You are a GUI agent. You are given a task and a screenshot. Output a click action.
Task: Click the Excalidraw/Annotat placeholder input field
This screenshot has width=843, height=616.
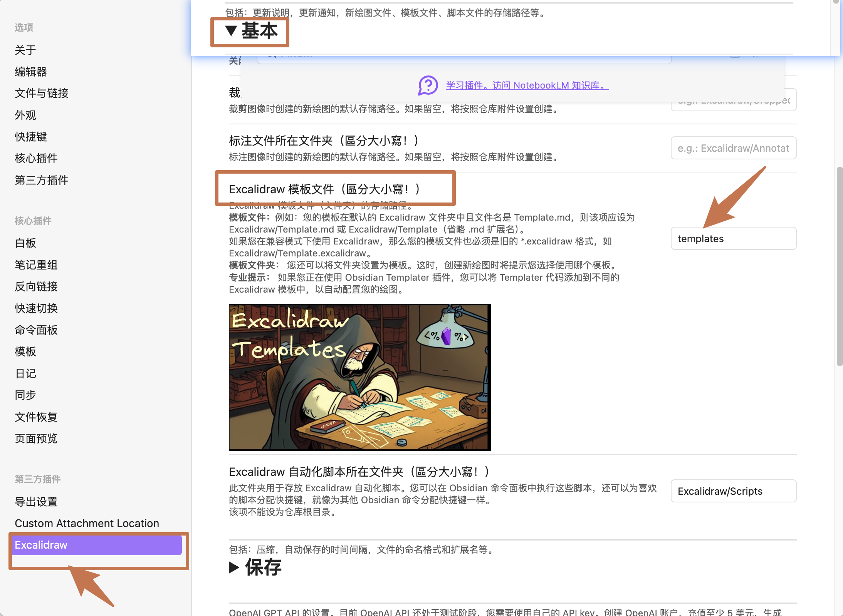coord(733,148)
